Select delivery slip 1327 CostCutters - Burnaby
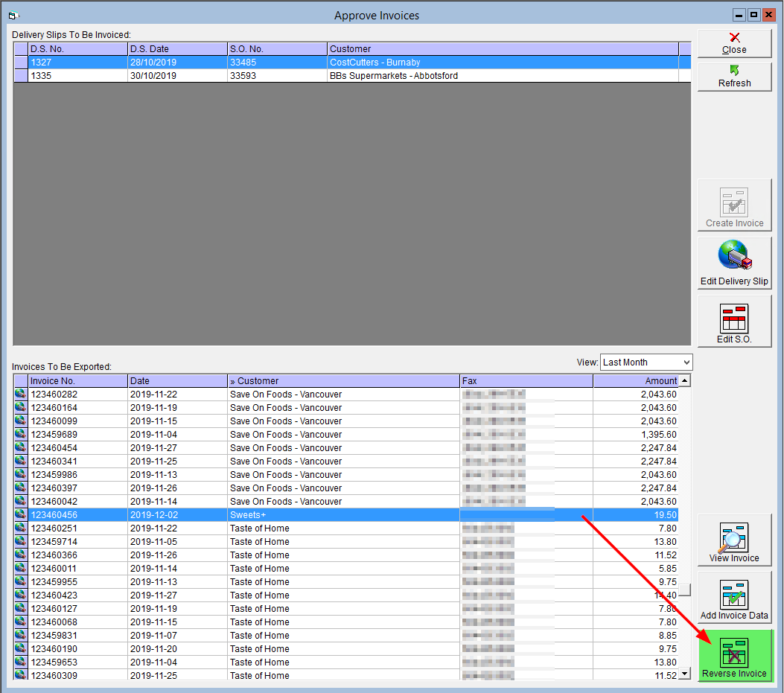This screenshot has height=693, width=784. click(x=352, y=63)
